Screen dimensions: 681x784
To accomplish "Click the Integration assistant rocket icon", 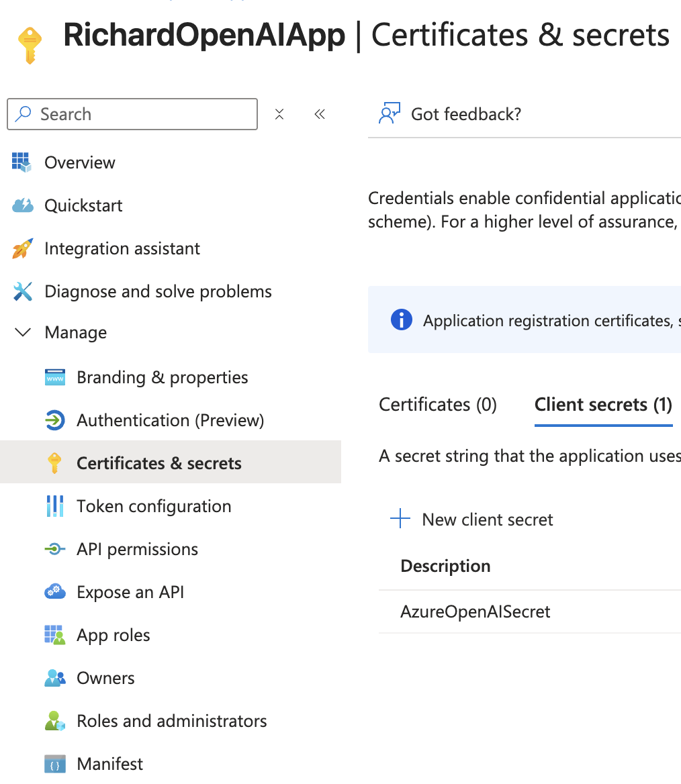I will (x=22, y=248).
